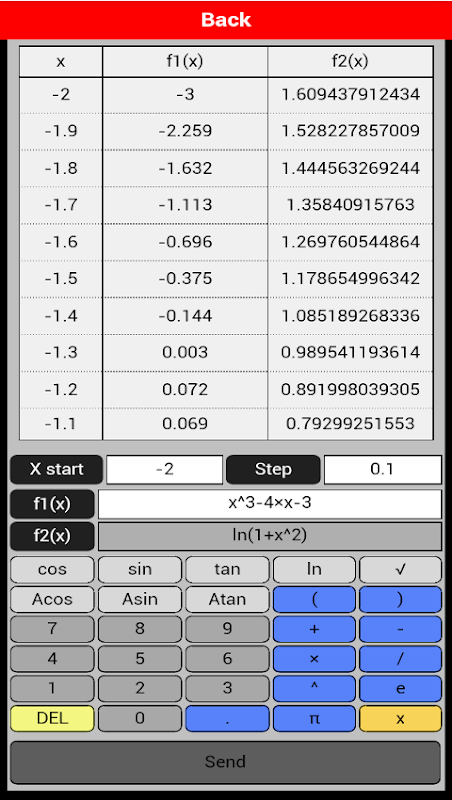Image resolution: width=452 pixels, height=800 pixels.
Task: Tap digit key 1
Action: pos(52,689)
